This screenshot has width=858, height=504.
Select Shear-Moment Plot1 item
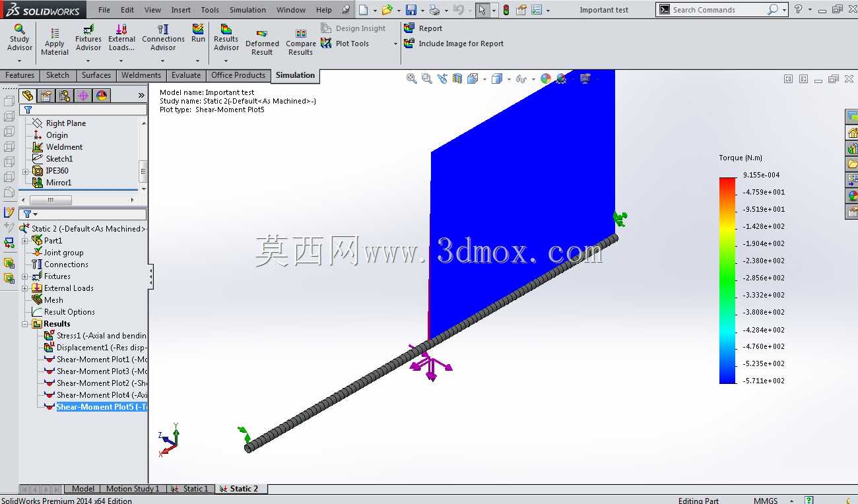tap(96, 360)
